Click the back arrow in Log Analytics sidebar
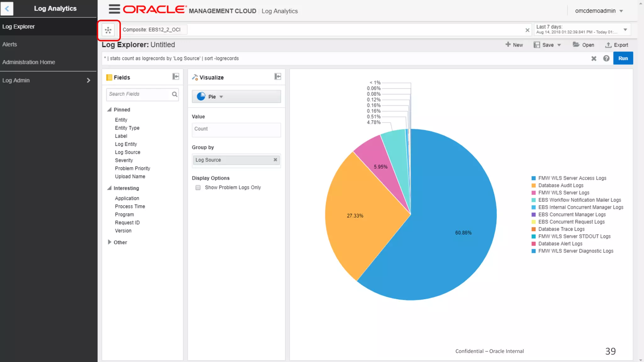This screenshot has width=644, height=362. tap(7, 8)
